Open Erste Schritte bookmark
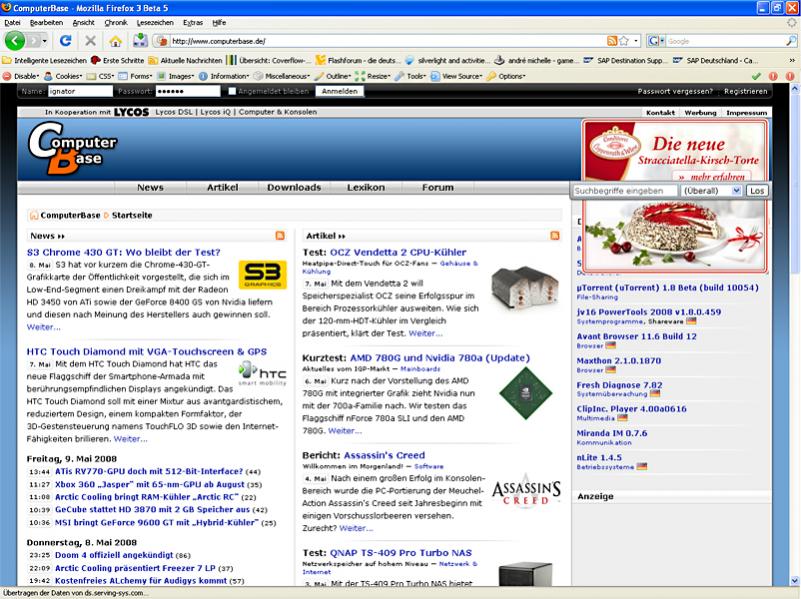 [117, 60]
